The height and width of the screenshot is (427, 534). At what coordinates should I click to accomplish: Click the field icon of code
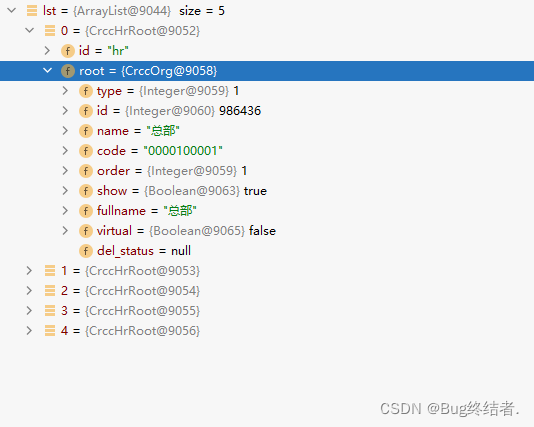tap(86, 151)
